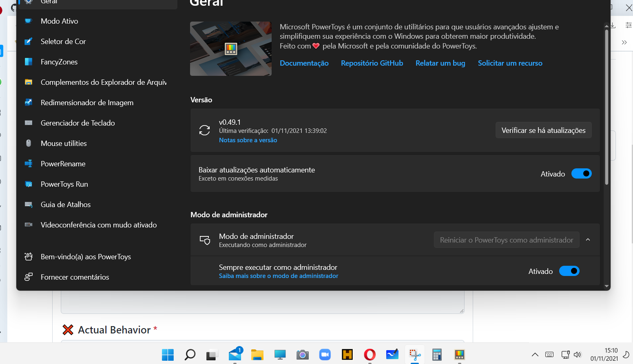Collapse the Modo de administrador expander chevron
The height and width of the screenshot is (364, 633).
click(x=588, y=240)
